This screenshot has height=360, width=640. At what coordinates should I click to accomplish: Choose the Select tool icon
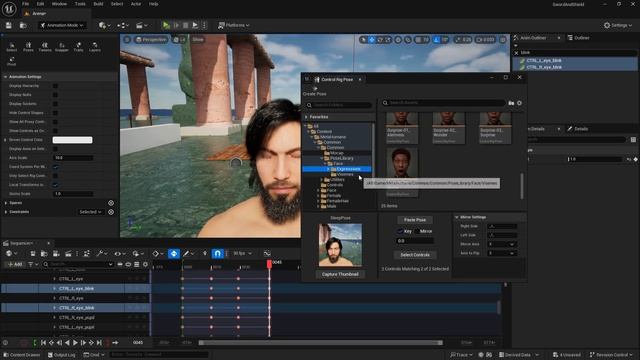(11, 47)
